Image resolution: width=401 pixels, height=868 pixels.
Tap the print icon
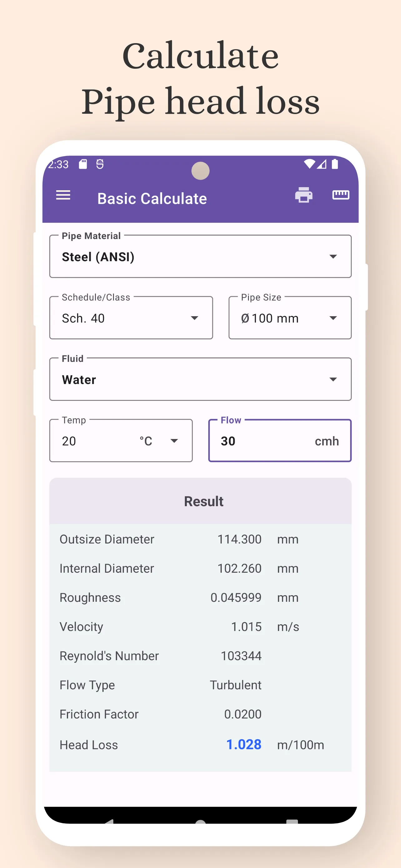(x=304, y=195)
